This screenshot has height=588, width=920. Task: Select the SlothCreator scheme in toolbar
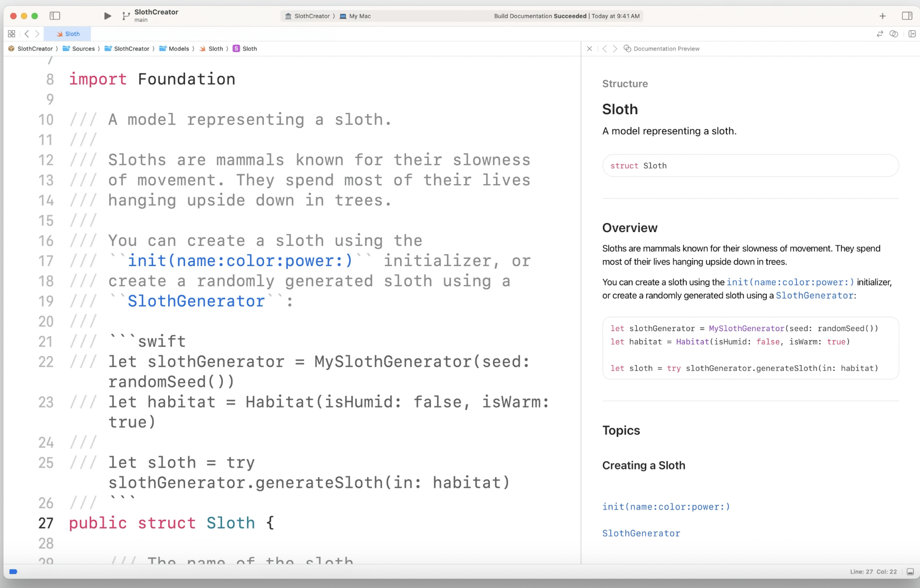307,16
